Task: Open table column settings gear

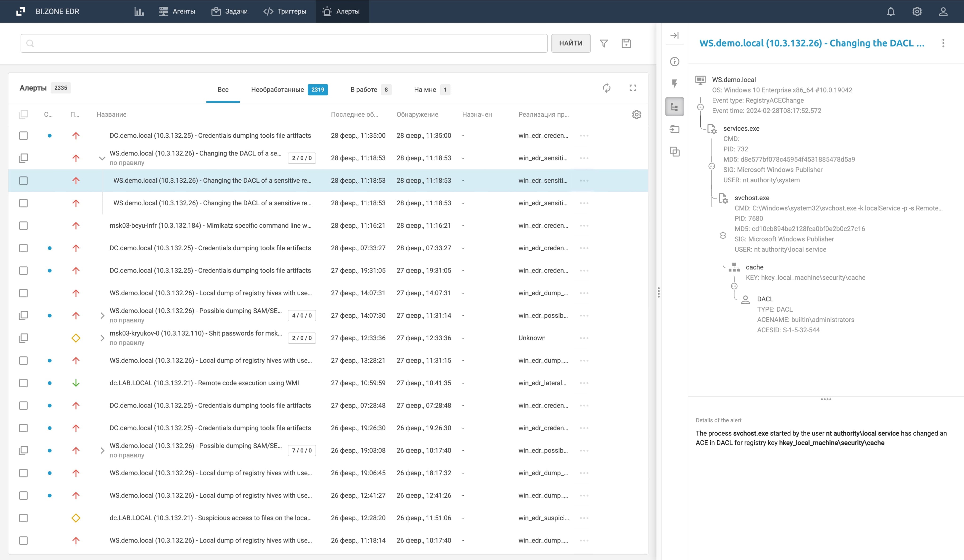Action: [637, 114]
